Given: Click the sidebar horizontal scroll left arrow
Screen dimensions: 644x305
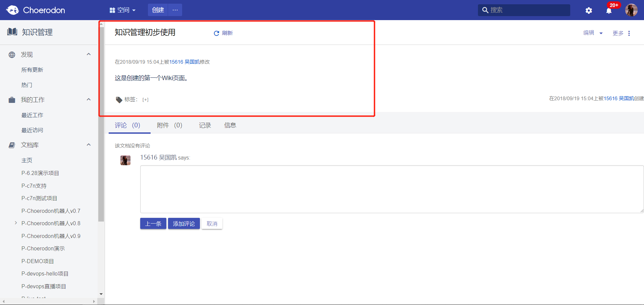Looking at the screenshot, I should pos(3,302).
